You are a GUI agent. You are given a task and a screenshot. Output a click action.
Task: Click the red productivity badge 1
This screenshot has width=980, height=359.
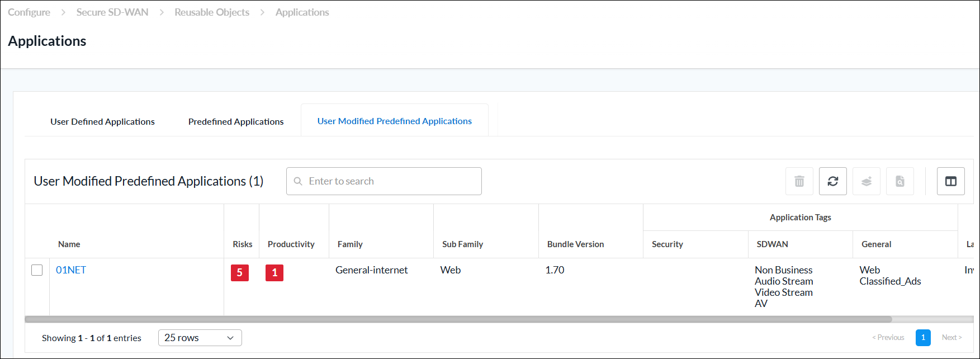pyautogui.click(x=274, y=273)
